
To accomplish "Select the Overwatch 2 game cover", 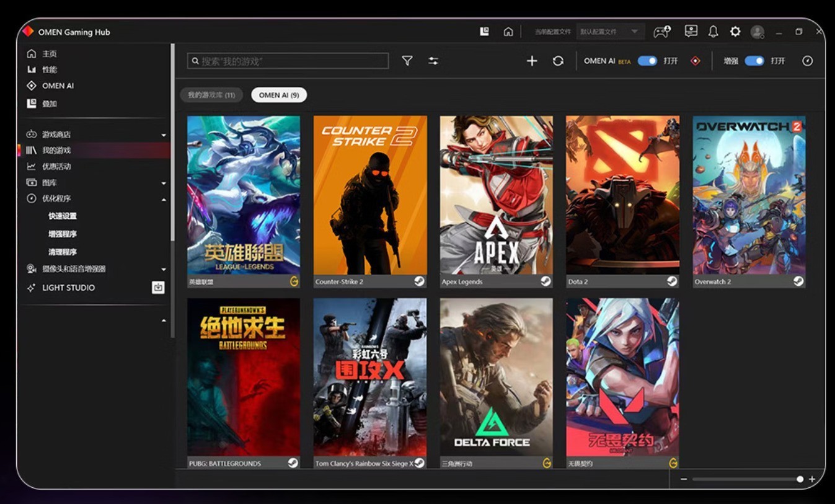I will tap(749, 195).
